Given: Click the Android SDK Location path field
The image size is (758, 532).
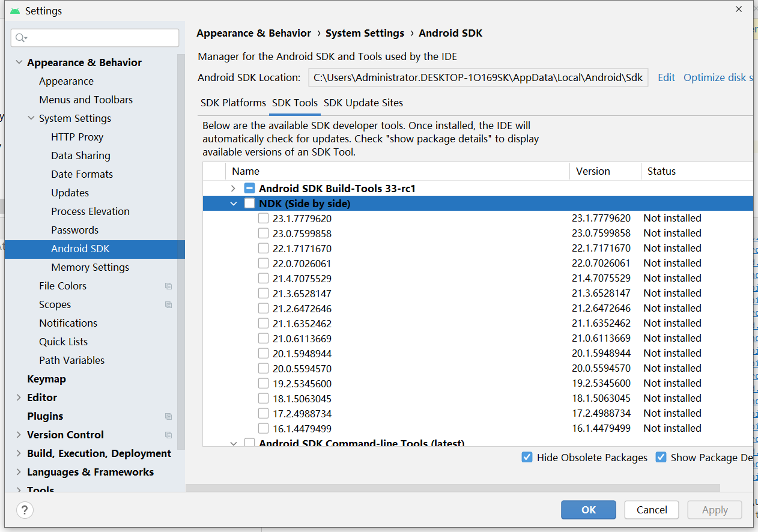Looking at the screenshot, I should (478, 77).
